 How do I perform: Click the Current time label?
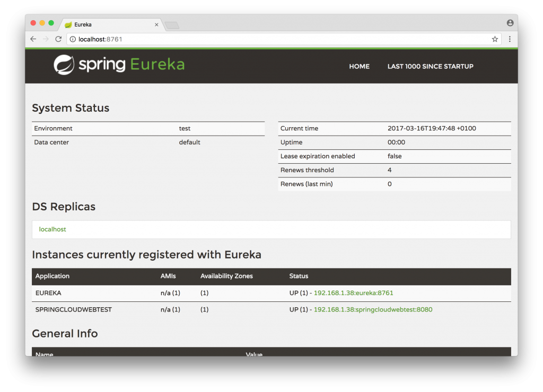click(299, 128)
